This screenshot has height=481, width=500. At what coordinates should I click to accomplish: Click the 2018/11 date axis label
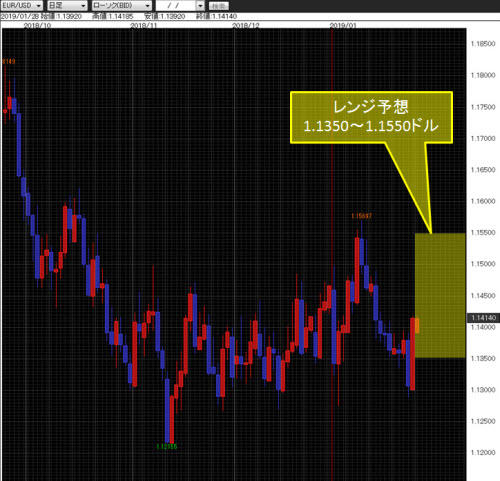click(143, 25)
